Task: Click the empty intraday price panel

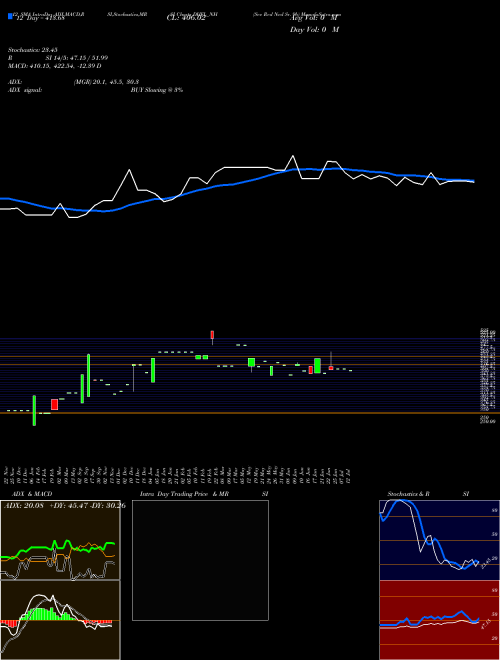Action: tap(200, 560)
